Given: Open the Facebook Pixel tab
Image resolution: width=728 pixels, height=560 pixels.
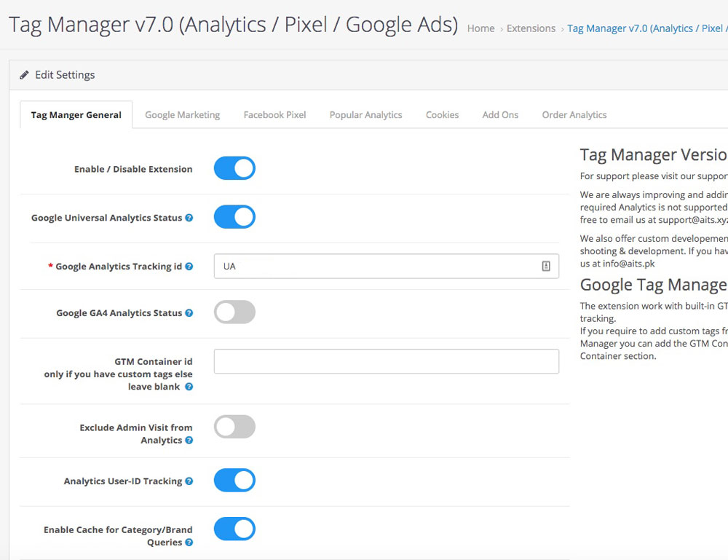Looking at the screenshot, I should 275,114.
